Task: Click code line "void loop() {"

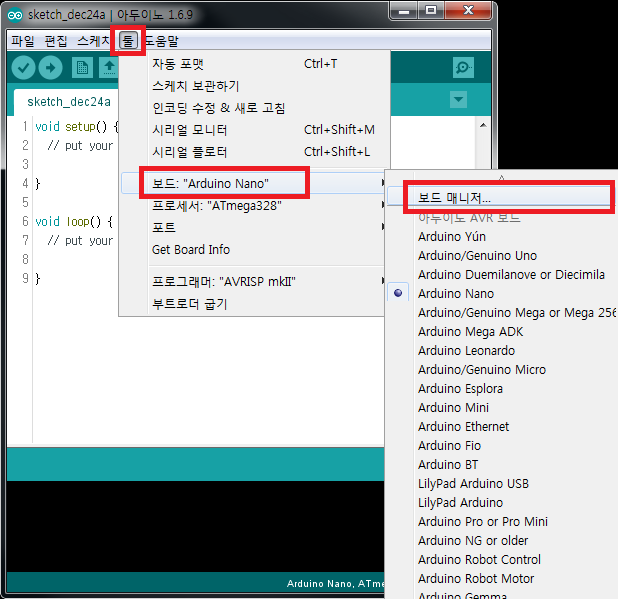Action: 74,221
